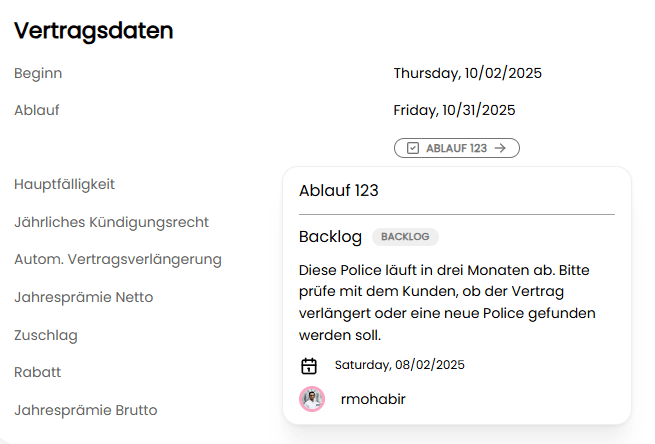Screen dimensions: 655x444
Task: Select the Jahresprämie Brutto label
Action: 86,410
